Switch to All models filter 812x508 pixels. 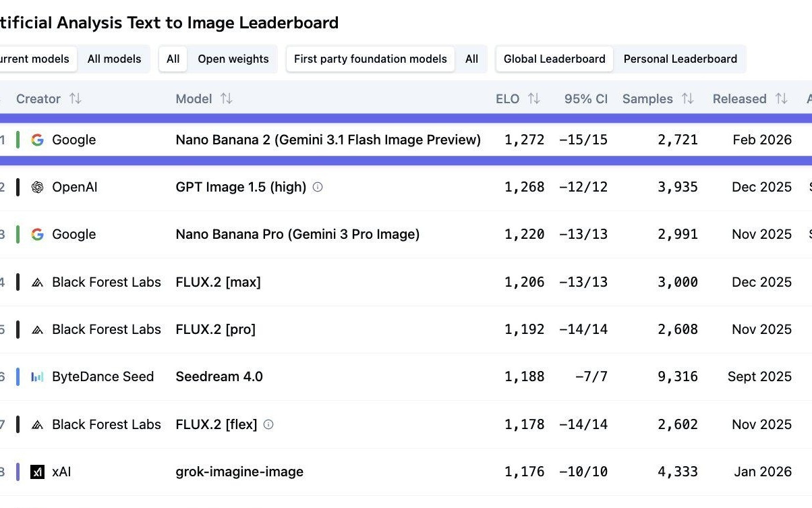(114, 59)
